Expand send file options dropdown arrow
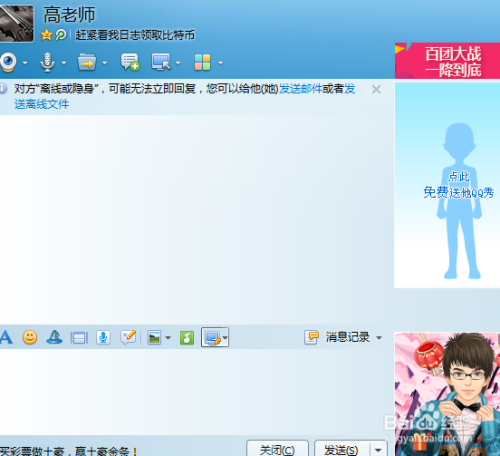 click(105, 62)
